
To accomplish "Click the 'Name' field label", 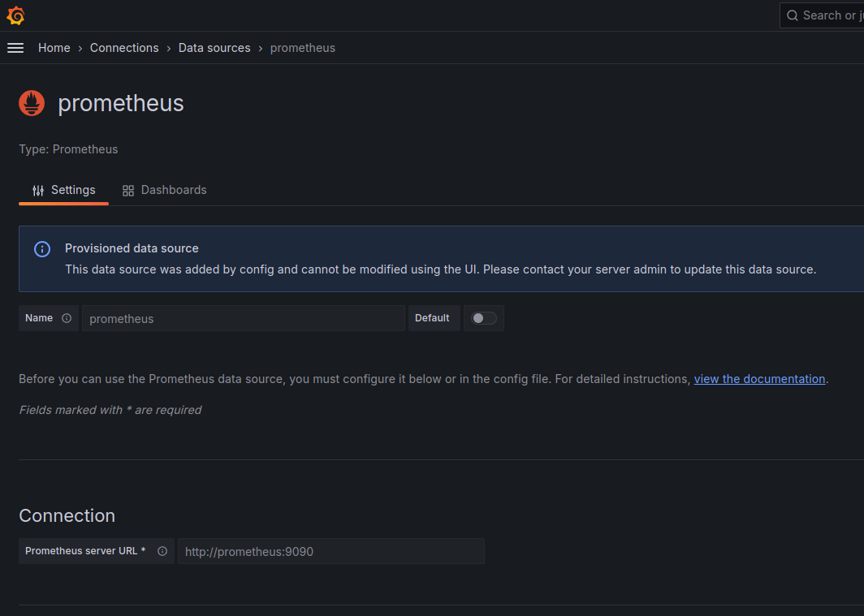I will (x=39, y=318).
